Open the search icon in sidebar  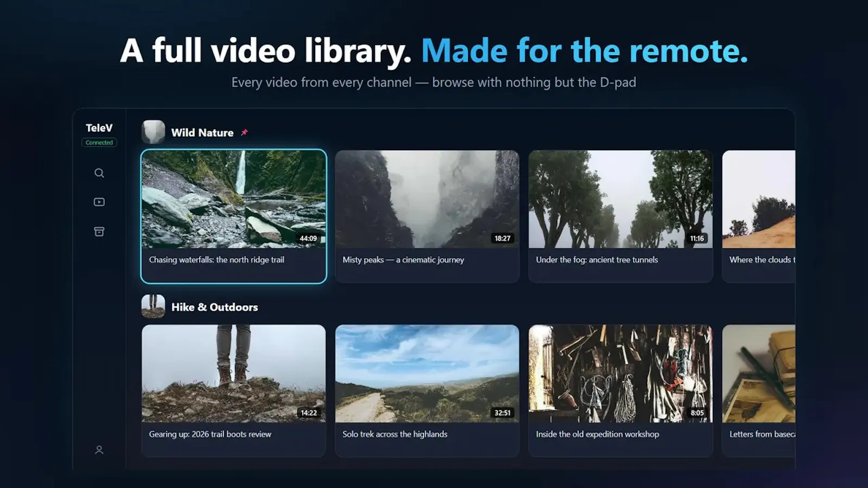(x=99, y=173)
